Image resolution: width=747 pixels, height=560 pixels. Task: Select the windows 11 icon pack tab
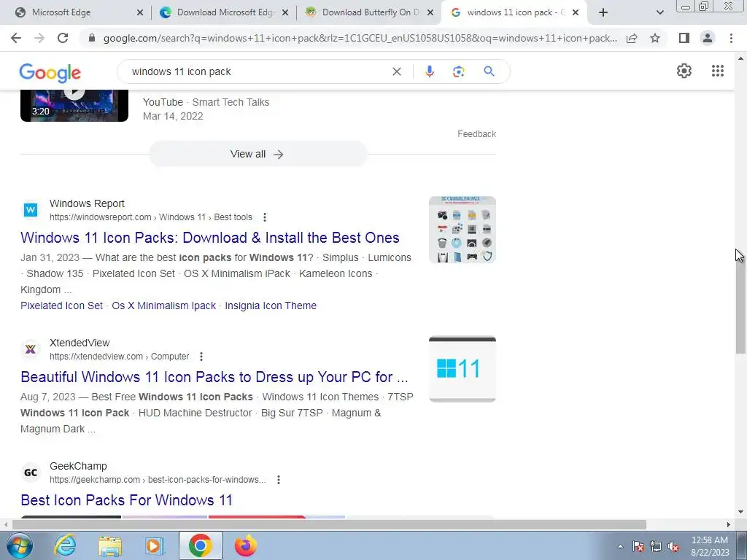coord(516,12)
